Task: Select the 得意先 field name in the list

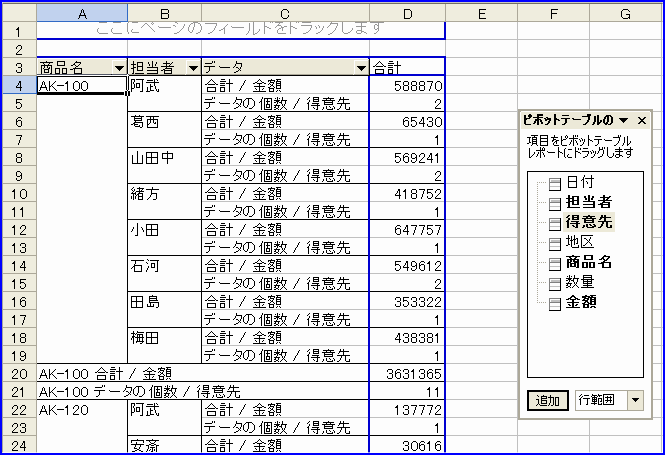Action: (589, 222)
